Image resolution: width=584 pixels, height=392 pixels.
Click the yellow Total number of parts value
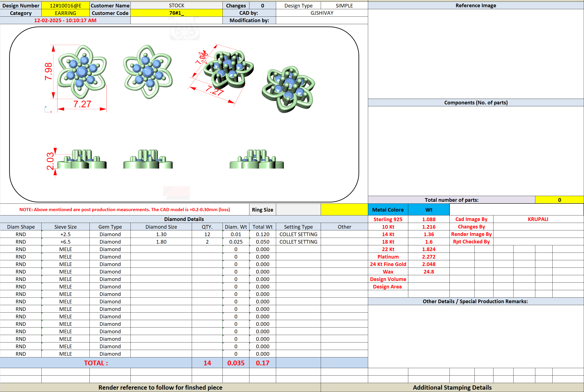[x=559, y=200]
